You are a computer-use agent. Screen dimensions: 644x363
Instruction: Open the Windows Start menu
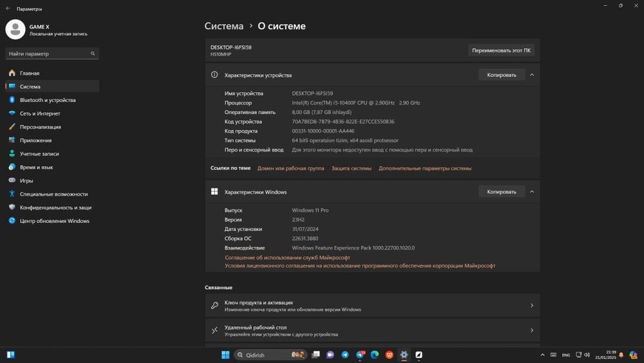pyautogui.click(x=225, y=355)
